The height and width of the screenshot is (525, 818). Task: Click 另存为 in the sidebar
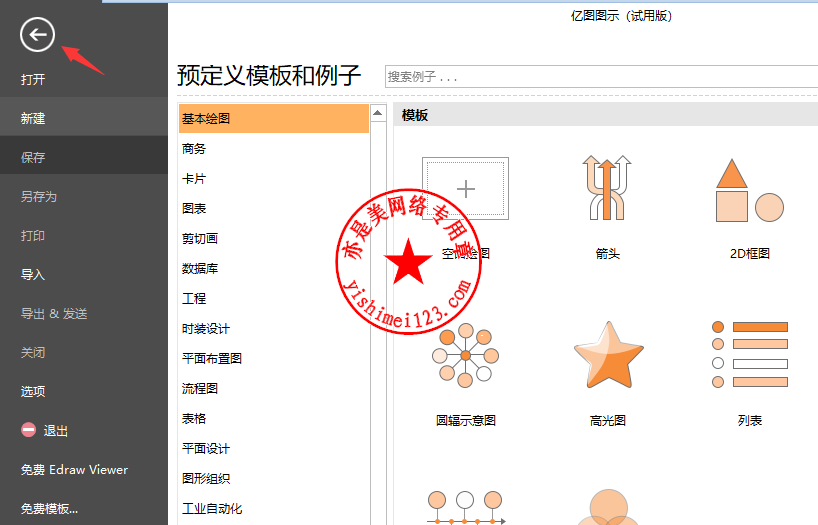coord(39,197)
